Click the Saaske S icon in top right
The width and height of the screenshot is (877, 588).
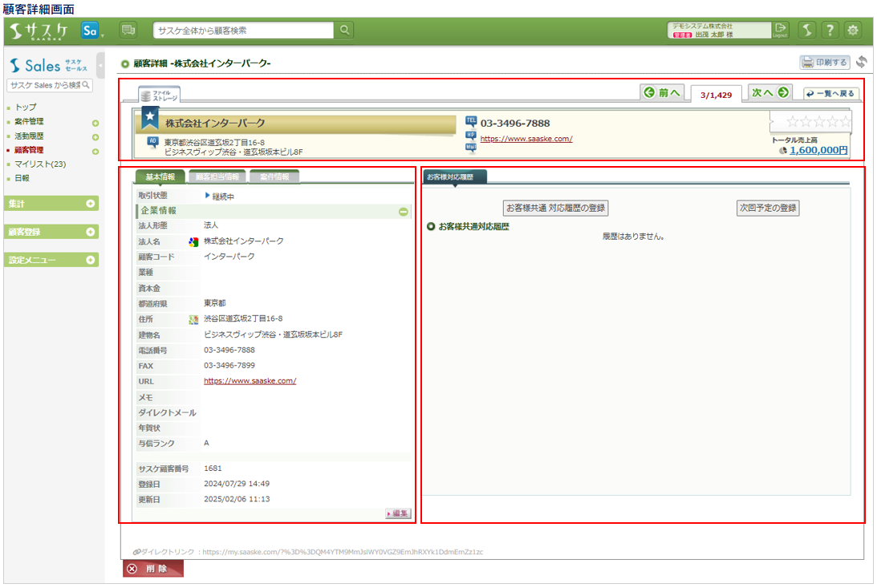point(806,30)
